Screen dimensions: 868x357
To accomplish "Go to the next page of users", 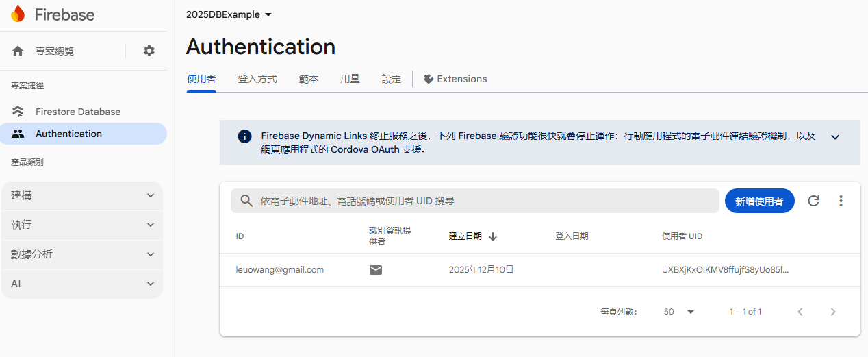I will [833, 312].
